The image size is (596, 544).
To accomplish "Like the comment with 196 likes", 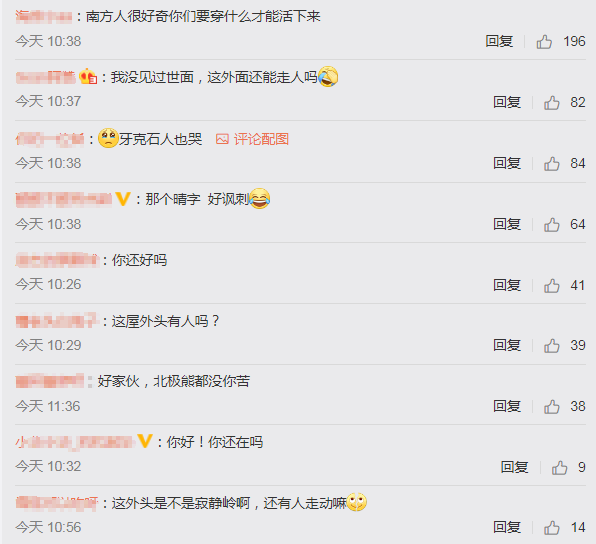I will pos(544,41).
